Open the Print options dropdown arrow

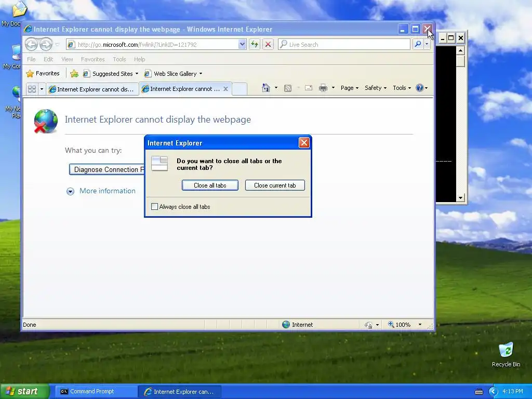click(333, 88)
